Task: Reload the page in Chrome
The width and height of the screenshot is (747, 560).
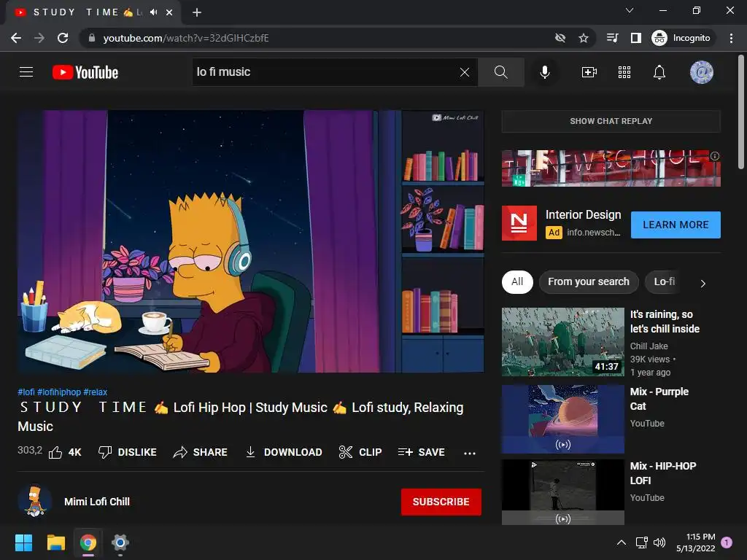Action: click(x=63, y=38)
